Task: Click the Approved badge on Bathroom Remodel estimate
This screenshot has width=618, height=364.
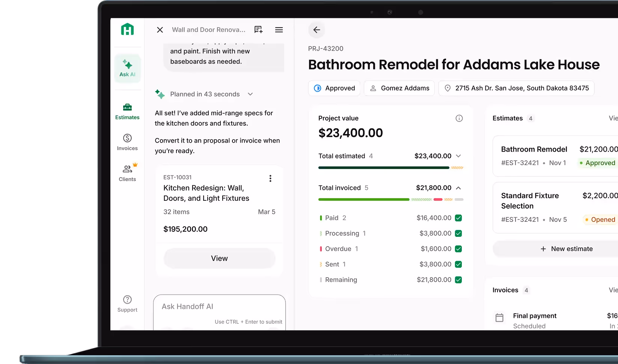Action: coord(597,163)
